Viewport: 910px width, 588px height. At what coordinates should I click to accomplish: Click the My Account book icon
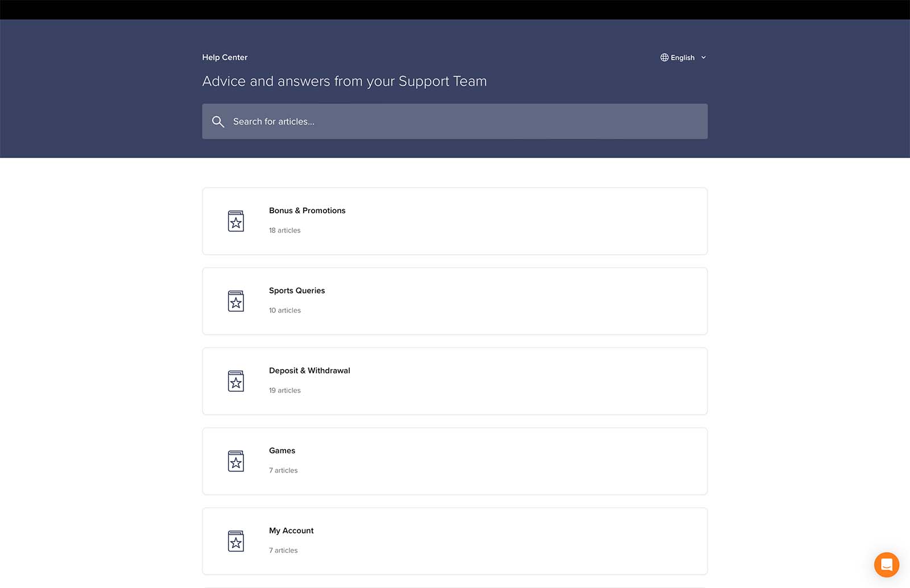click(235, 541)
